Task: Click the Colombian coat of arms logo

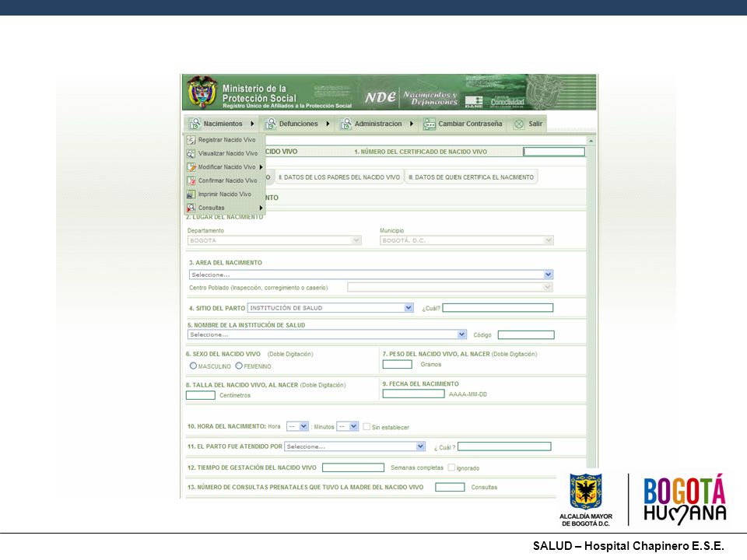Action: [x=202, y=92]
